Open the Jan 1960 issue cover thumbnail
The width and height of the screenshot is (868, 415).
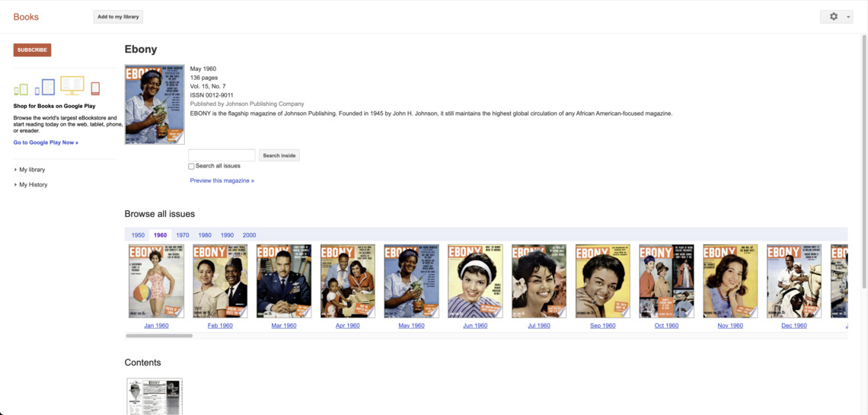pyautogui.click(x=156, y=281)
